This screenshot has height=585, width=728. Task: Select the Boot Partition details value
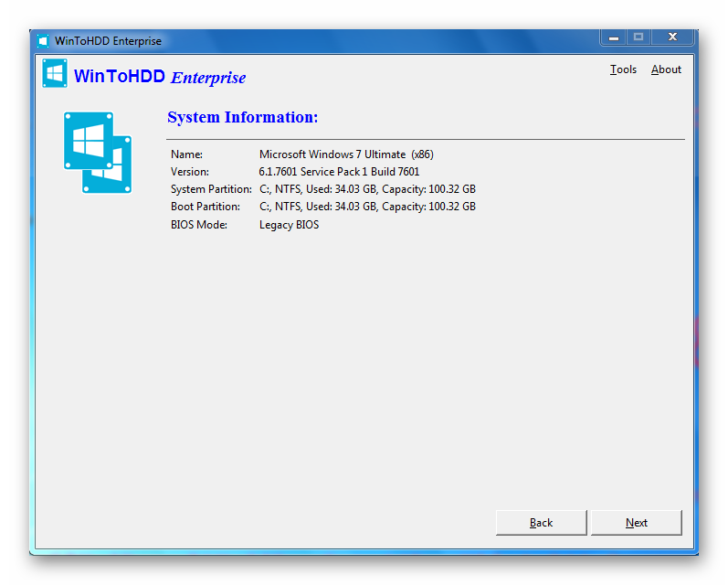pyautogui.click(x=367, y=207)
